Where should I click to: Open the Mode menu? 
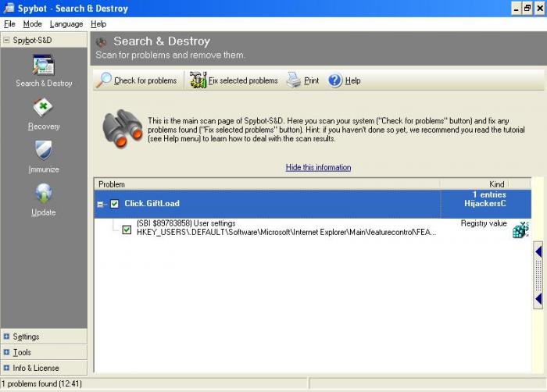coord(33,24)
